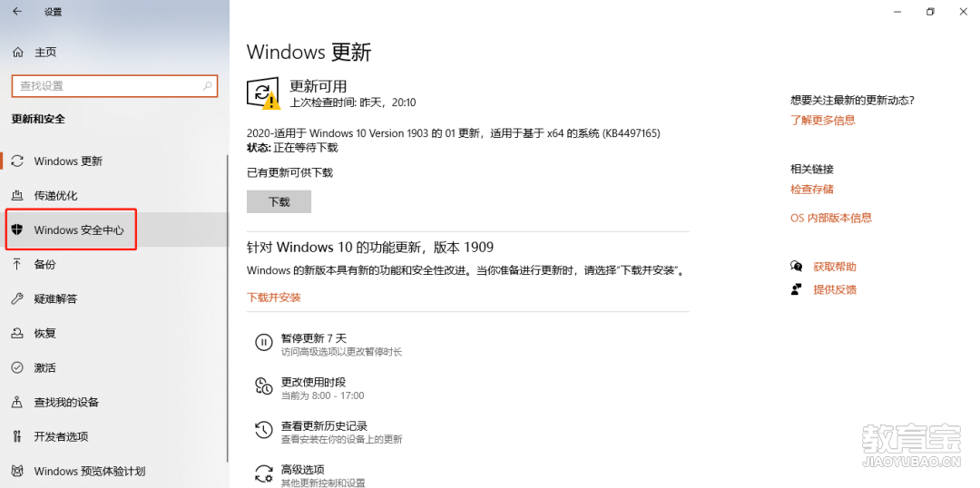Click the OS 内部版本信息 link
The height and width of the screenshot is (488, 980).
830,218
